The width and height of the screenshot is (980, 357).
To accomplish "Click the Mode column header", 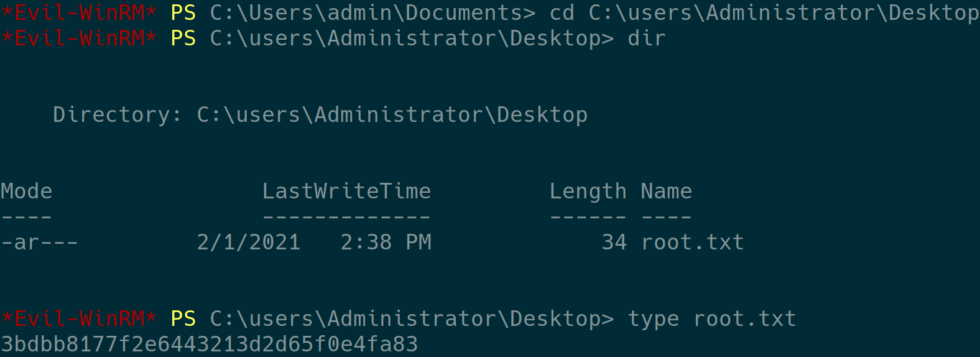I will coord(27,191).
